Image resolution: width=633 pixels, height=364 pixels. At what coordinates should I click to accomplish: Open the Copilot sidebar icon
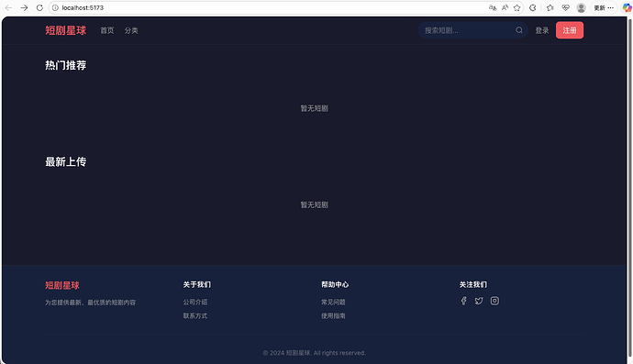pyautogui.click(x=627, y=7)
